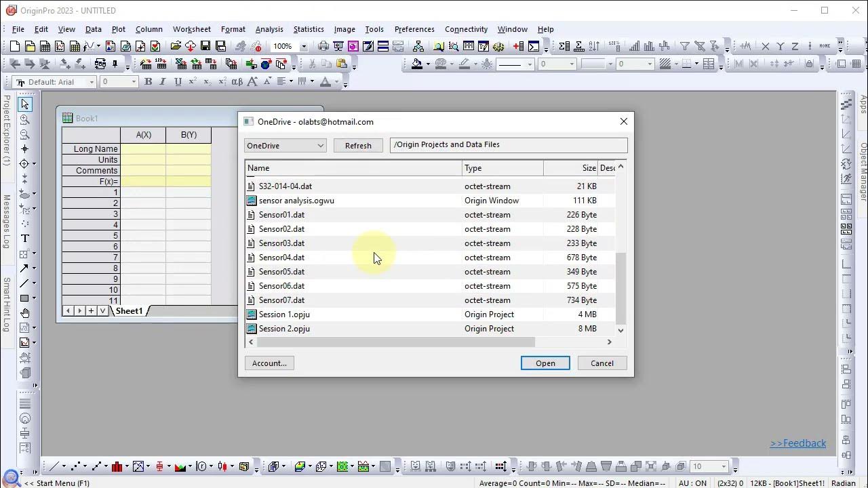This screenshot has height=488, width=868.
Task: Select the Text tool T in left toolbar
Action: [x=25, y=239]
